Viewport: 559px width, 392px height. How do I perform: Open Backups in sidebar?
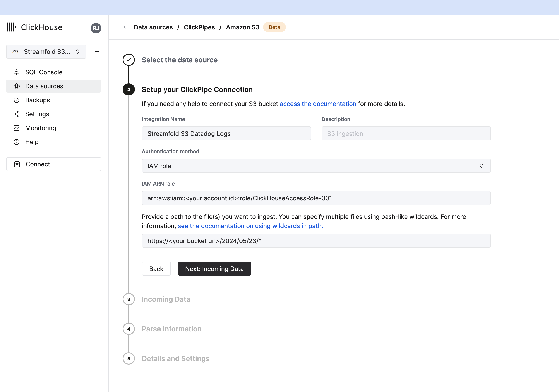point(53,100)
